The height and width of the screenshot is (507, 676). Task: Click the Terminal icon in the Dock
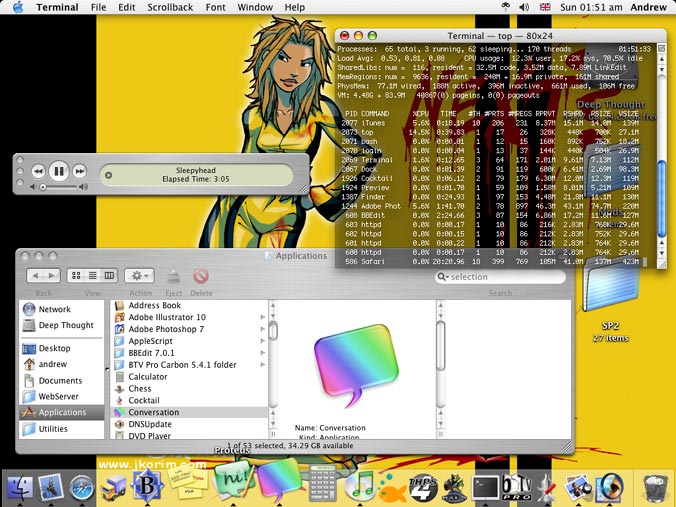486,488
